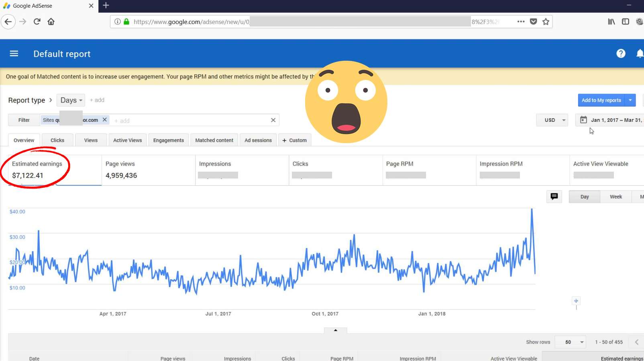Click the help question mark icon

(x=620, y=53)
